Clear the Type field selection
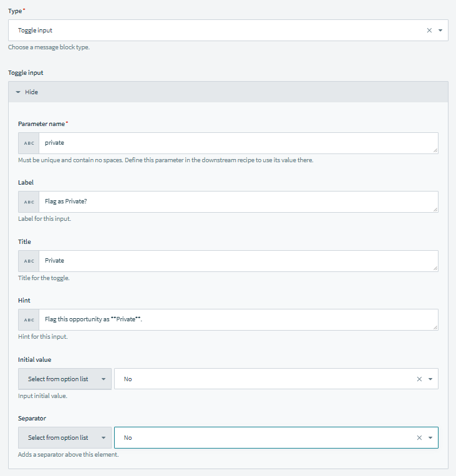Image resolution: width=456 pixels, height=476 pixels. point(429,30)
